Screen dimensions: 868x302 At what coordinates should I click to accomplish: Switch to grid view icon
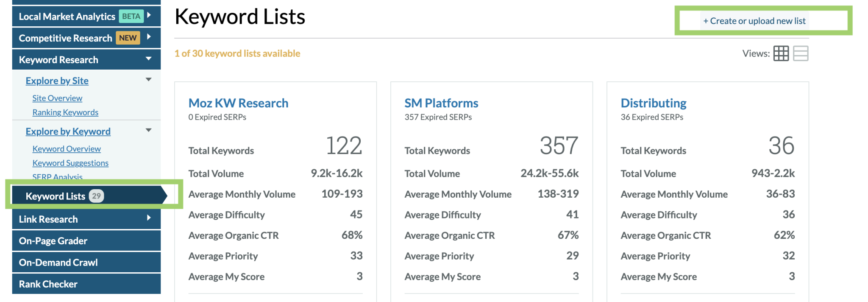pyautogui.click(x=781, y=53)
